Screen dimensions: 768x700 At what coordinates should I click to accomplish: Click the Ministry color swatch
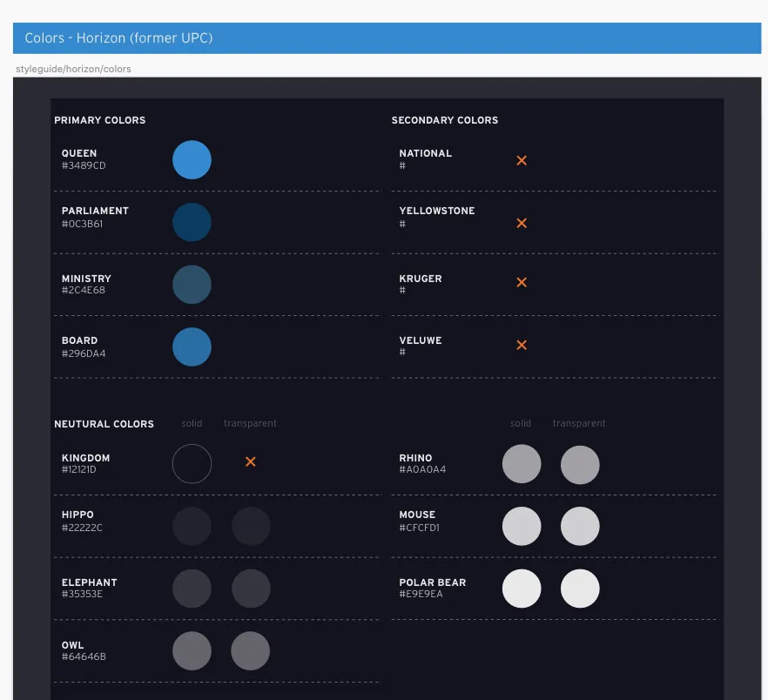tap(192, 284)
